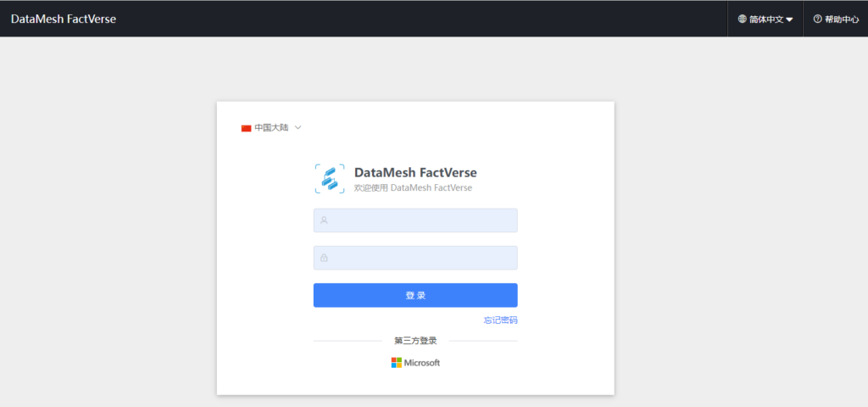The height and width of the screenshot is (407, 868).
Task: Expand the 简体中文 language menu
Action: point(765,19)
